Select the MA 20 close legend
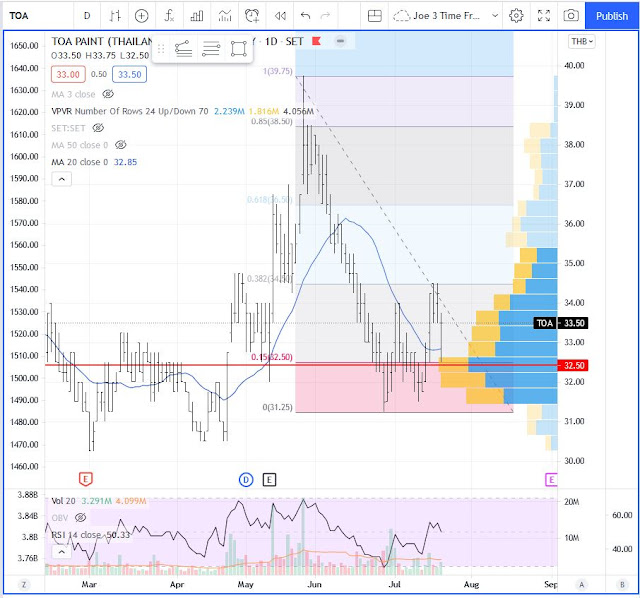Image resolution: width=640 pixels, height=598 pixels. [80, 162]
